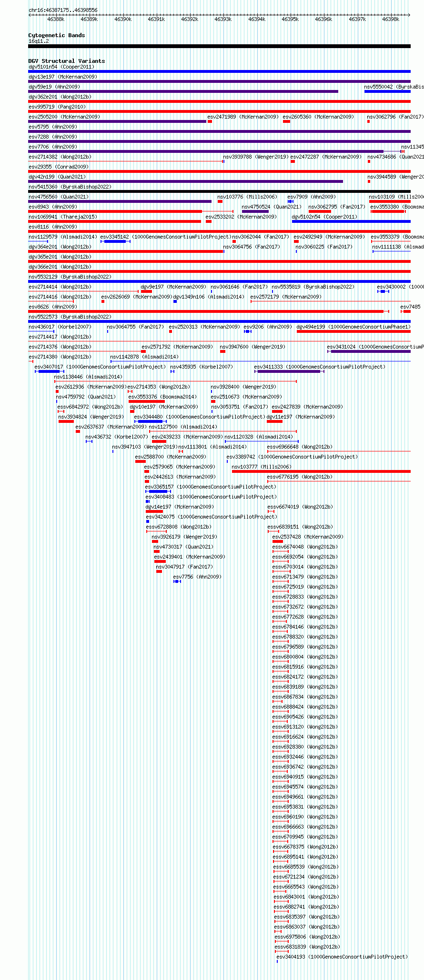Screen dimensions: 424x980
Task: Open esv7288 (Ahn2009) variant
Action: (53, 137)
